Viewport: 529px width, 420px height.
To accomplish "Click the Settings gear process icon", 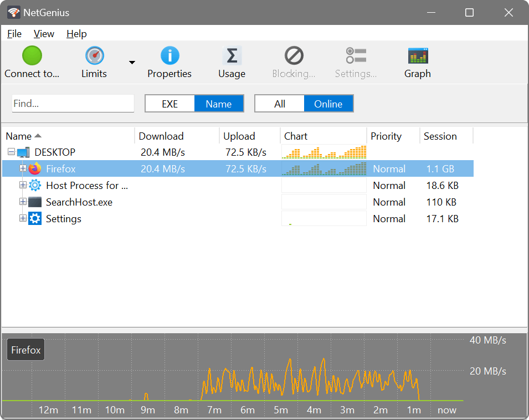I will coord(35,219).
